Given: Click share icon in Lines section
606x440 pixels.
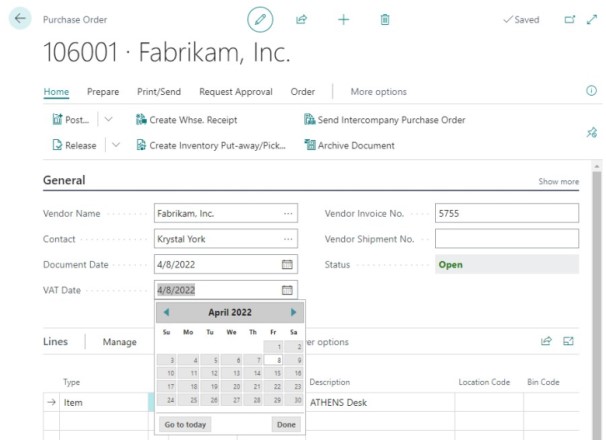Looking at the screenshot, I should 546,341.
